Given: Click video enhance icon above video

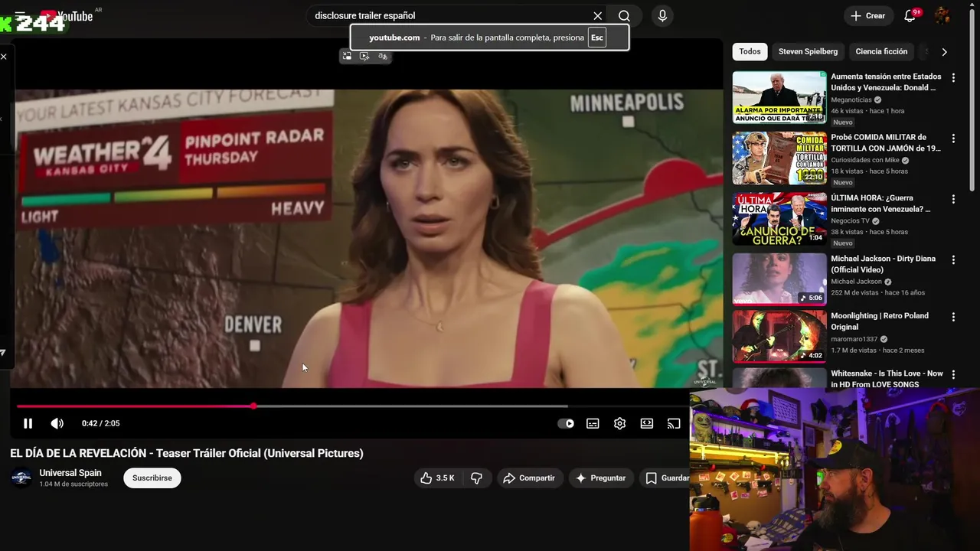Looking at the screenshot, I should [x=364, y=56].
